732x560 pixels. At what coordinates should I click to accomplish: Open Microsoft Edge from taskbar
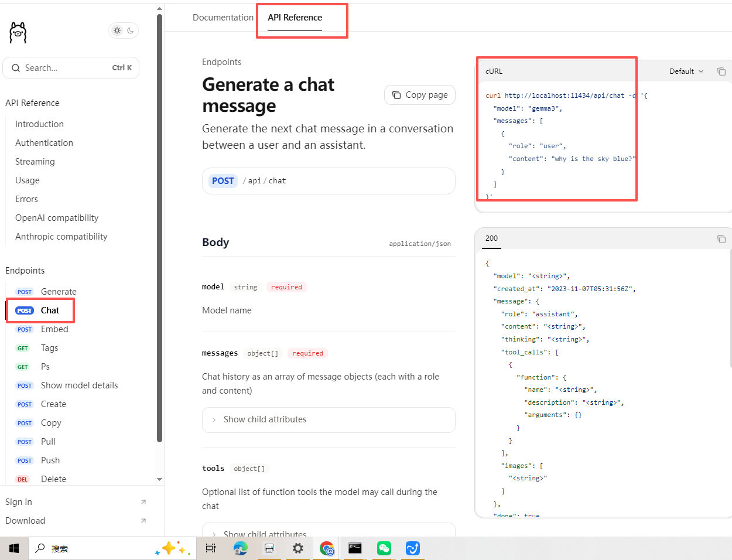click(240, 548)
